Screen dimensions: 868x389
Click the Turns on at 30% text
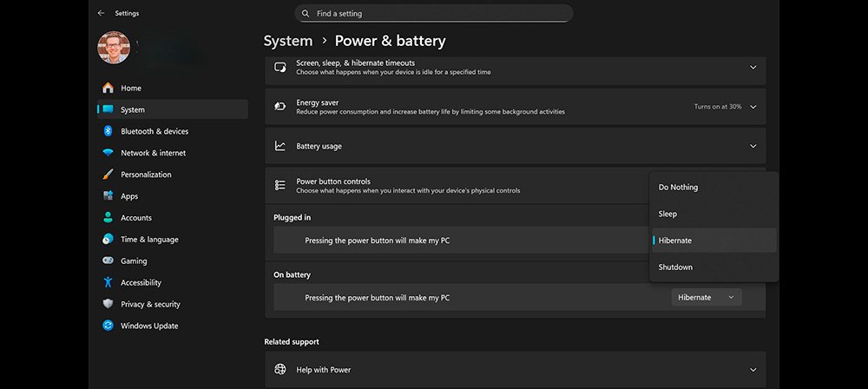[718, 107]
